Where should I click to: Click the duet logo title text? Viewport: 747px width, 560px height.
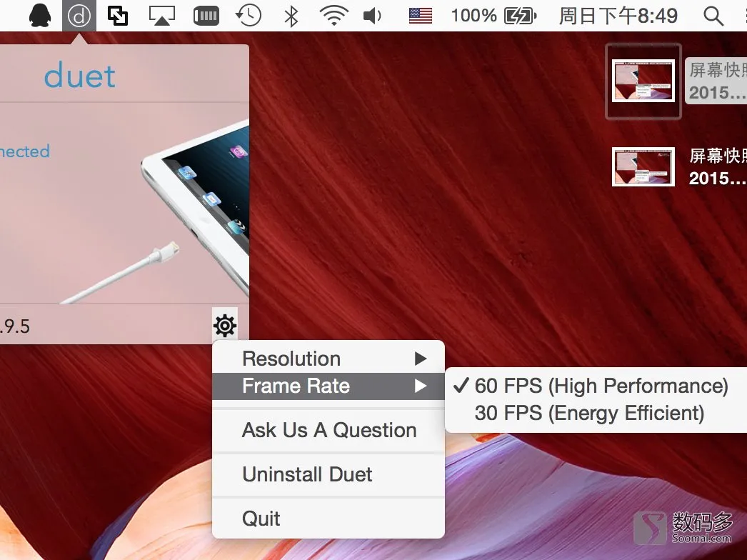tap(79, 75)
